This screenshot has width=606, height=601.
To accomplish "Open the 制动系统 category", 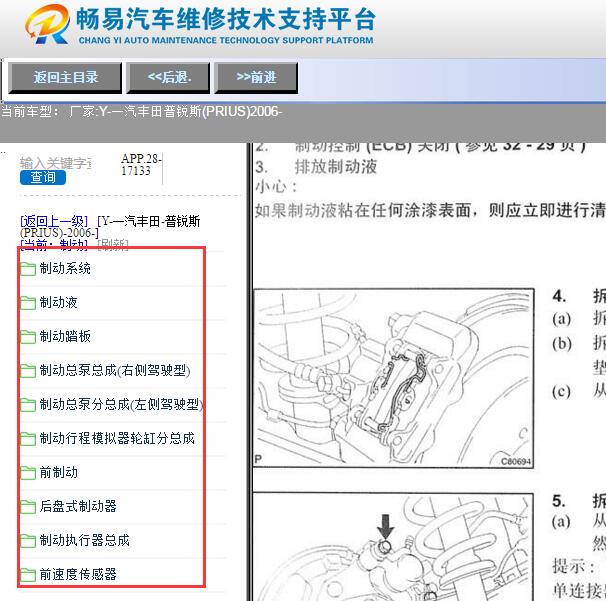I will 65,268.
